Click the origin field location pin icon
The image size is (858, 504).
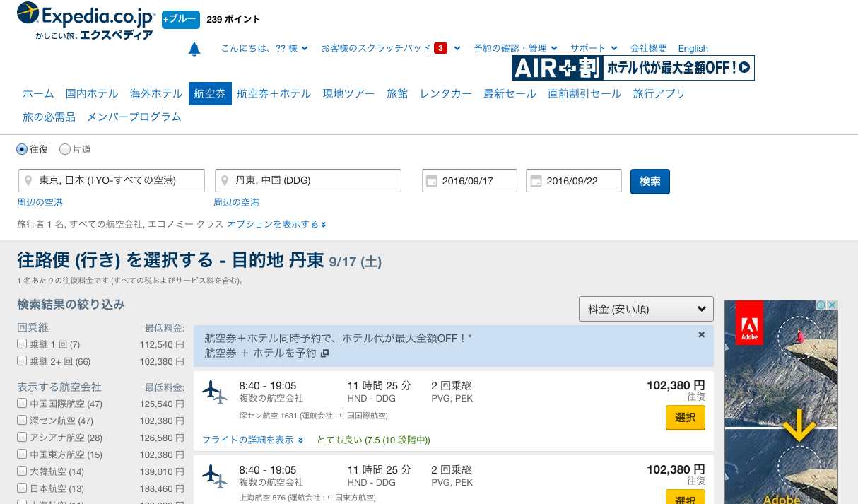pos(28,180)
